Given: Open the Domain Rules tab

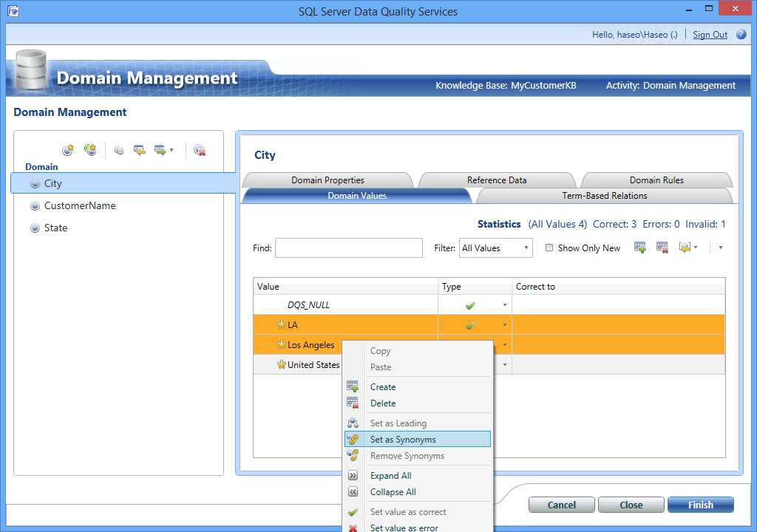Looking at the screenshot, I should pos(656,180).
